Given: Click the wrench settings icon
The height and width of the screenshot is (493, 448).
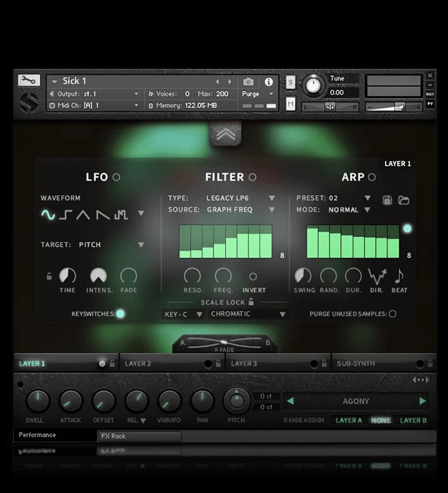Looking at the screenshot, I should pyautogui.click(x=29, y=80).
